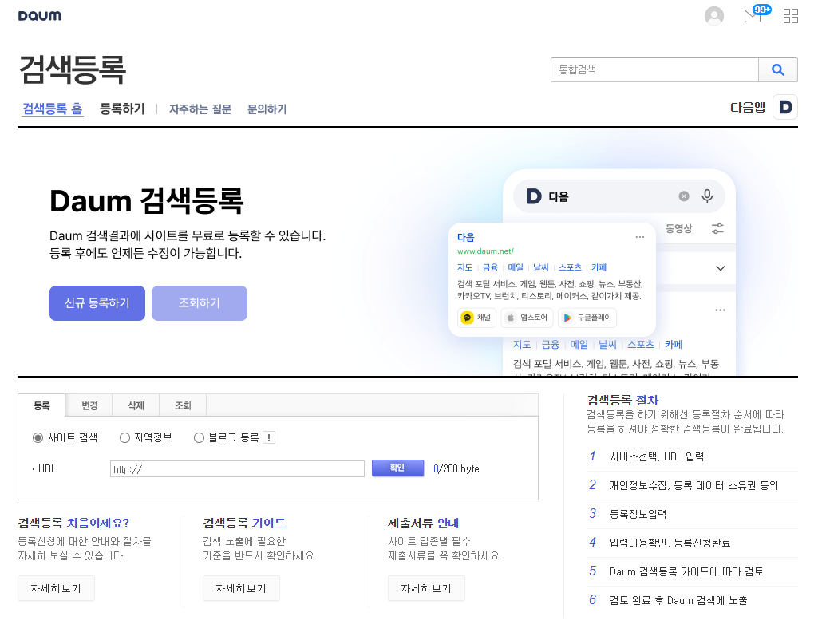This screenshot has width=814, height=644.
Task: Open 자주하는 질문 menu
Action: point(200,109)
